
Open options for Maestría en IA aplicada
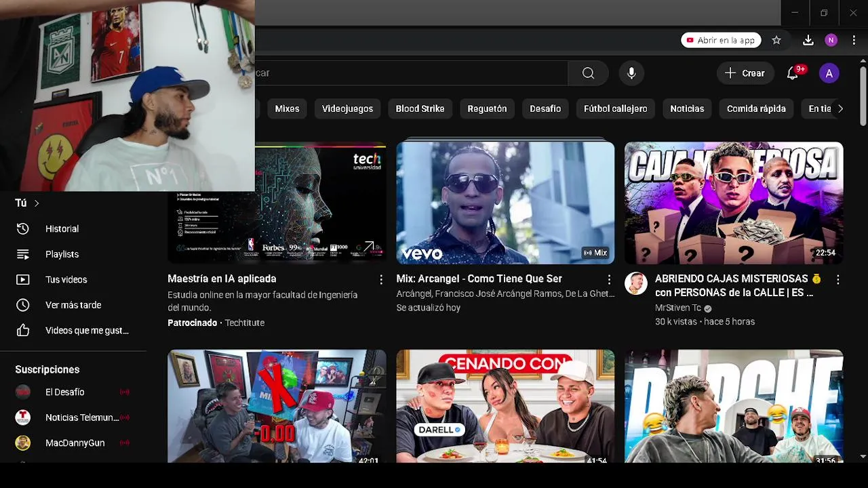(381, 279)
